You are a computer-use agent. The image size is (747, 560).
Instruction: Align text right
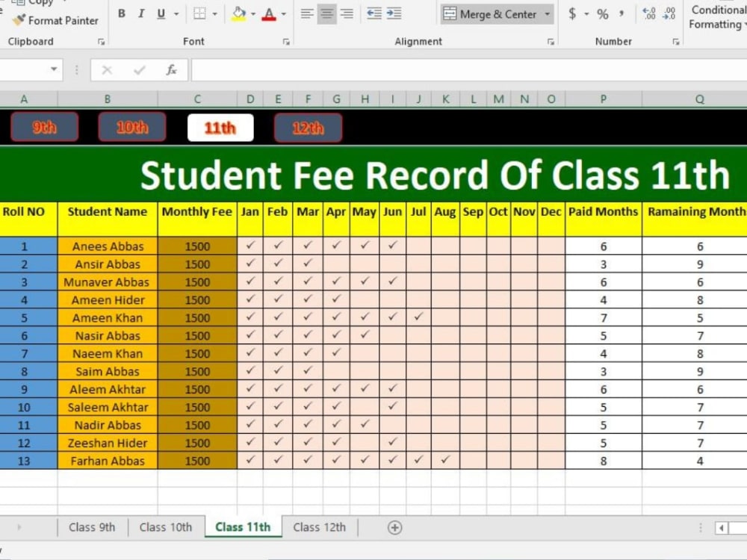coord(347,13)
